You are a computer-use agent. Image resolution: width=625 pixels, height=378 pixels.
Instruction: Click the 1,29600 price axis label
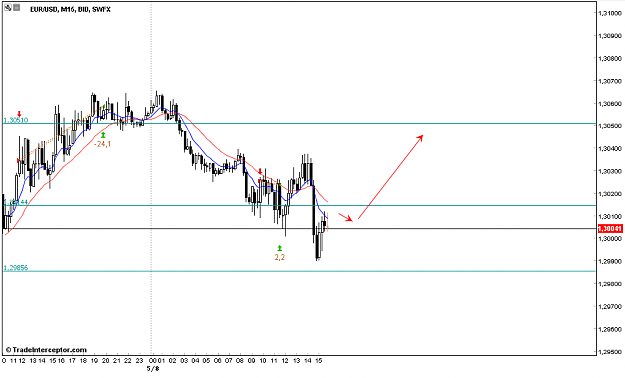click(610, 330)
